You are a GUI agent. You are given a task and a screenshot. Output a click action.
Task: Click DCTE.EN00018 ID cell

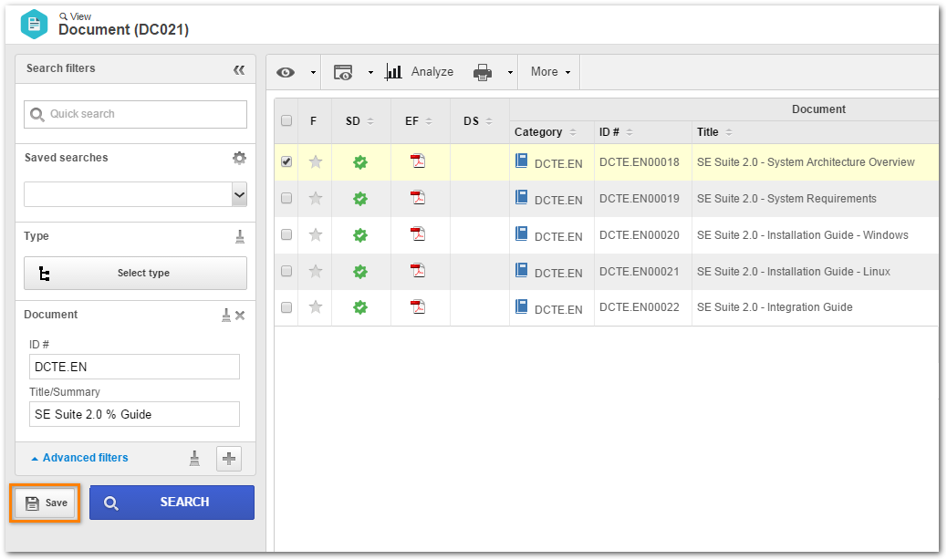[639, 161]
